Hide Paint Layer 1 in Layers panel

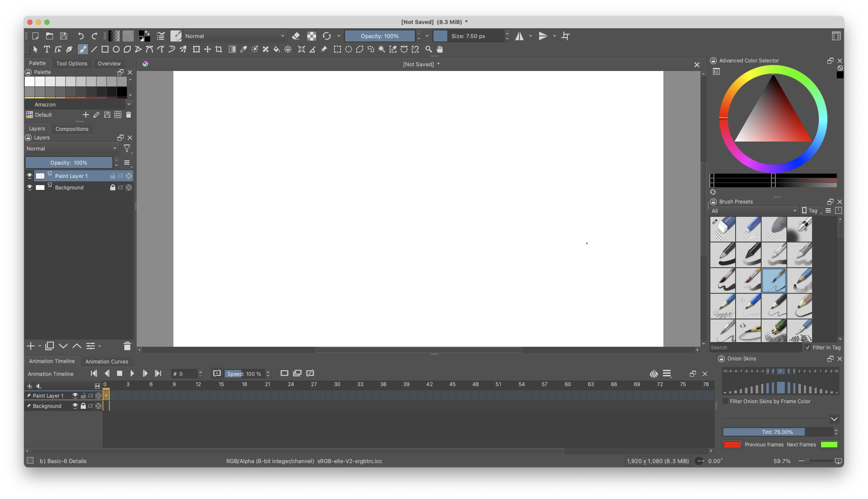(29, 176)
